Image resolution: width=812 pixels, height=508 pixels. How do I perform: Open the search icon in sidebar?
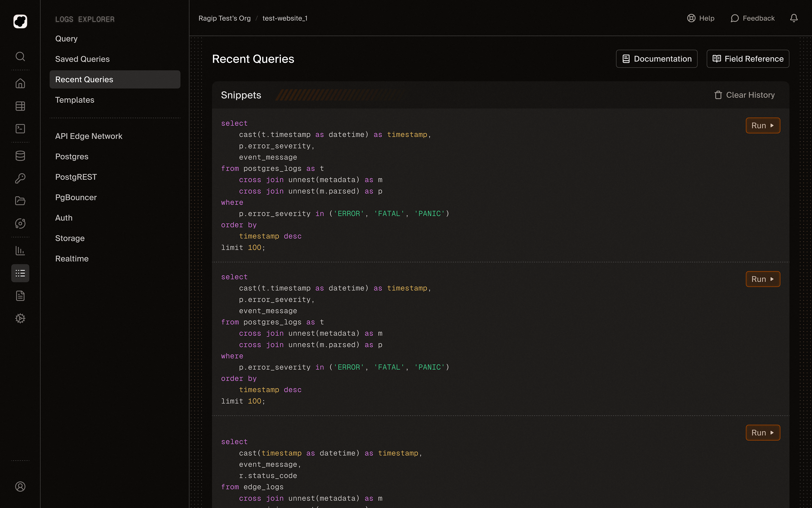pyautogui.click(x=20, y=56)
